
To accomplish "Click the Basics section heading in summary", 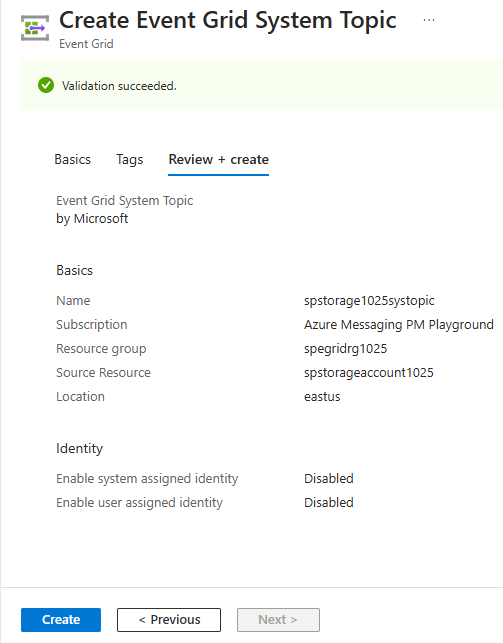I will (75, 271).
